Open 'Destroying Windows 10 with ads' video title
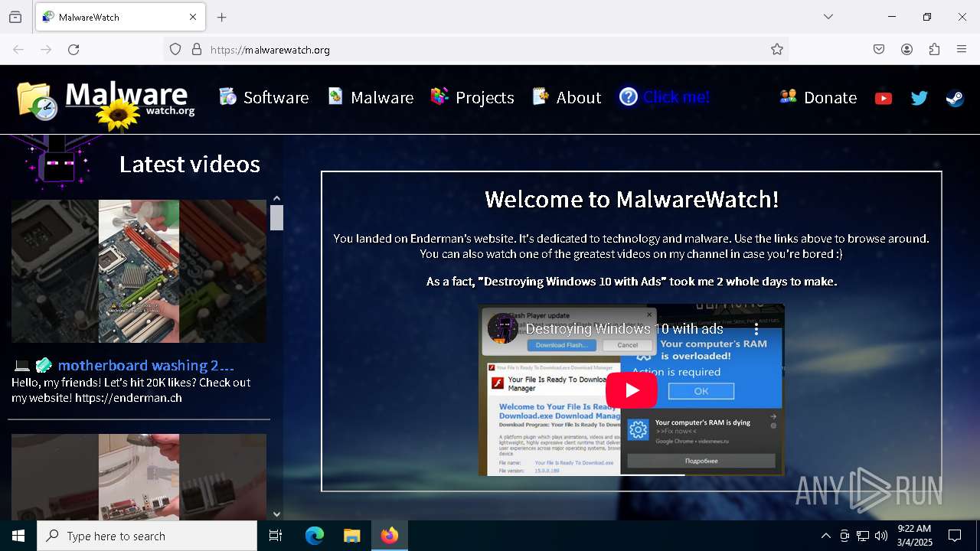The image size is (980, 551). click(624, 328)
